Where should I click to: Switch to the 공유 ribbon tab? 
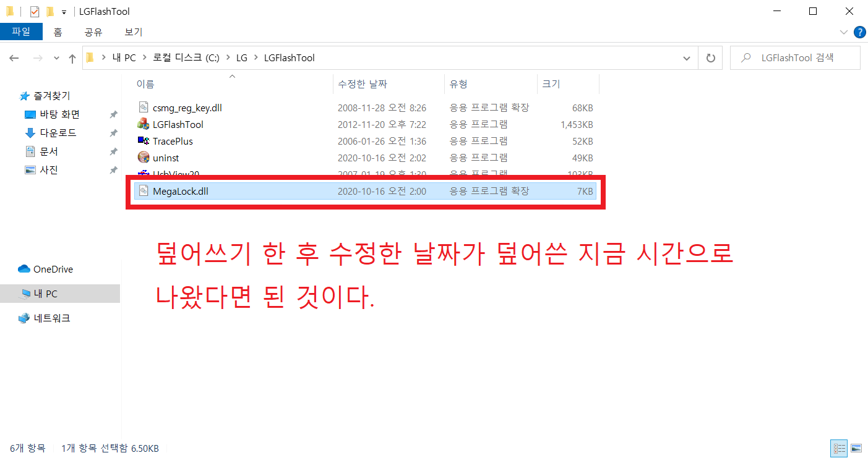93,32
